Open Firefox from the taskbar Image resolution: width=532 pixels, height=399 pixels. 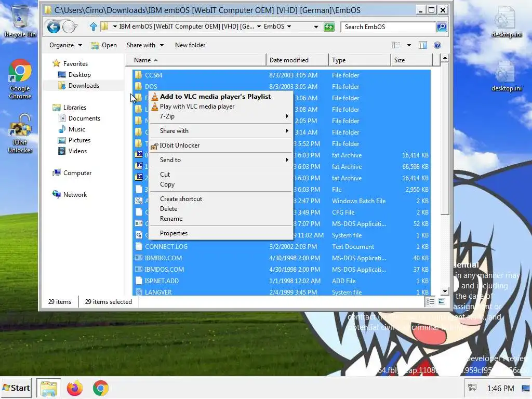[75, 388]
